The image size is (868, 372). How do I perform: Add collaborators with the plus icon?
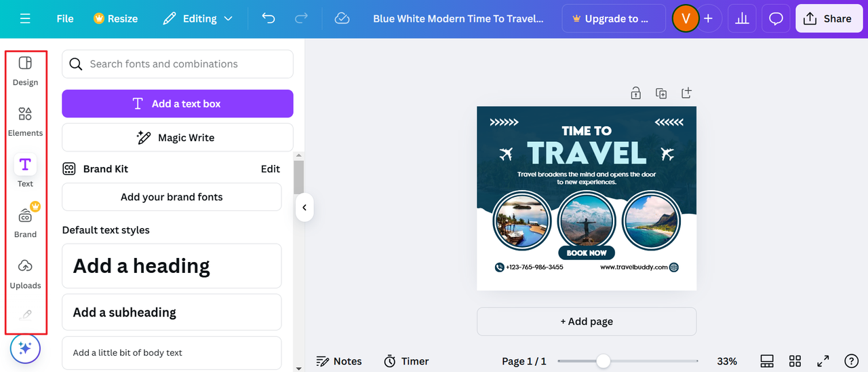[709, 19]
